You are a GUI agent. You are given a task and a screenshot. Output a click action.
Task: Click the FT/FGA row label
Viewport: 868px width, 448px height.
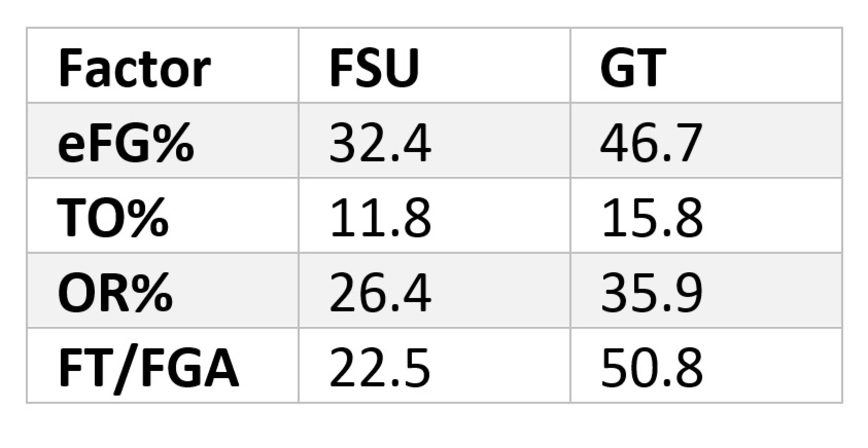coord(148,368)
